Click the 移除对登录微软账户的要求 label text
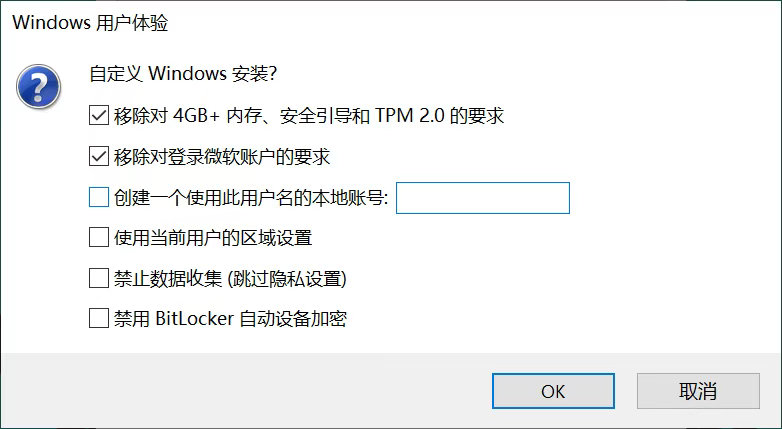 (222, 157)
